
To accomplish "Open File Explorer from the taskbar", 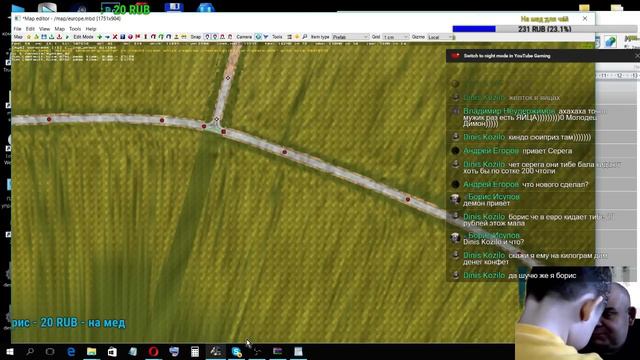I will pos(91,351).
